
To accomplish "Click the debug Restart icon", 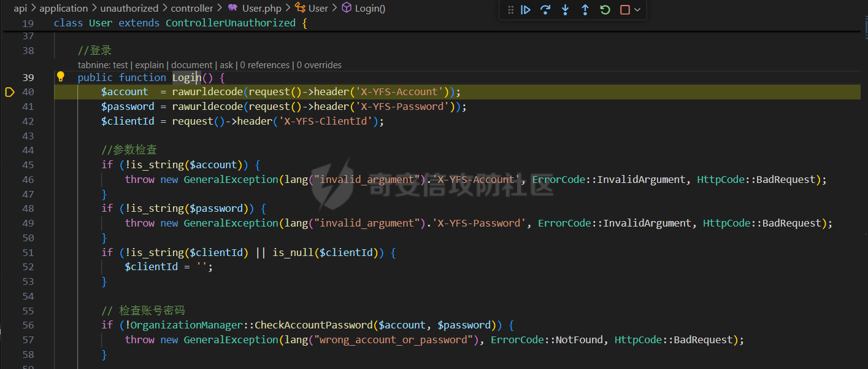I will (x=605, y=10).
